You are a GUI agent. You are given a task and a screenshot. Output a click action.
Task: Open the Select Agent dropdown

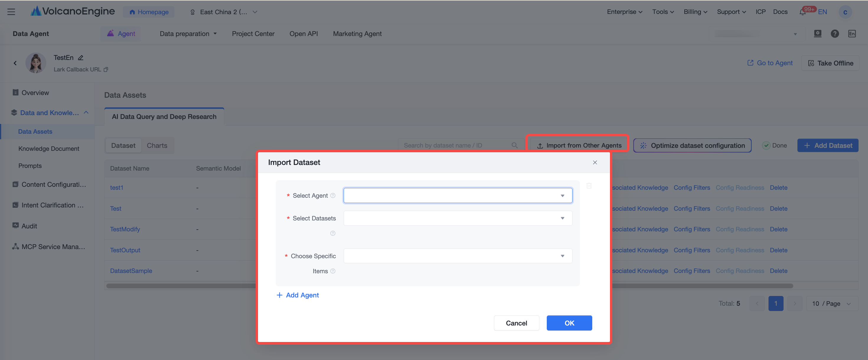click(x=458, y=195)
